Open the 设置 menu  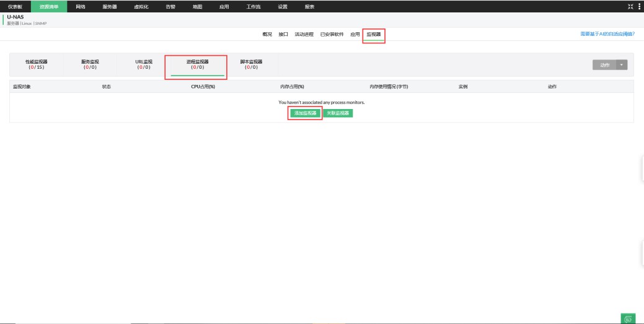coord(282,6)
